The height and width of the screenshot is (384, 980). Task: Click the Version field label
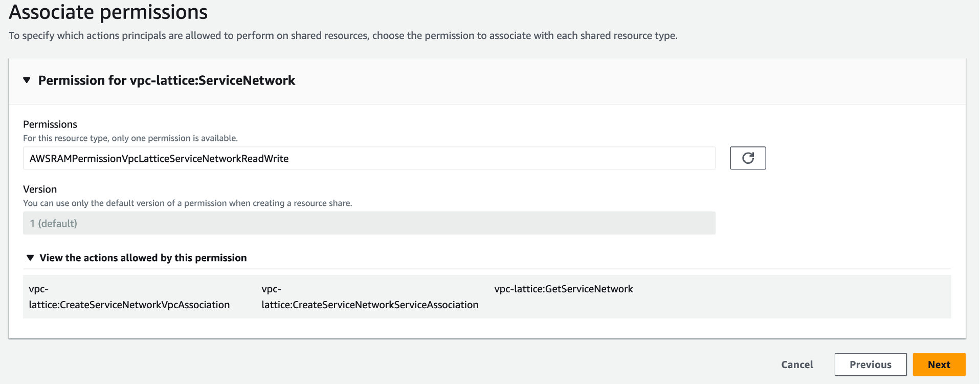tap(40, 189)
